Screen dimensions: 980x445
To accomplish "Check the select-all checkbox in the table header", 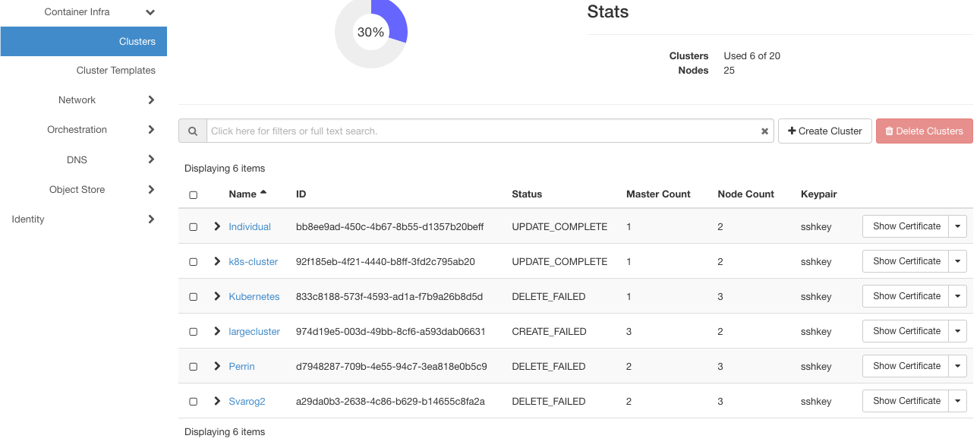I will point(193,194).
